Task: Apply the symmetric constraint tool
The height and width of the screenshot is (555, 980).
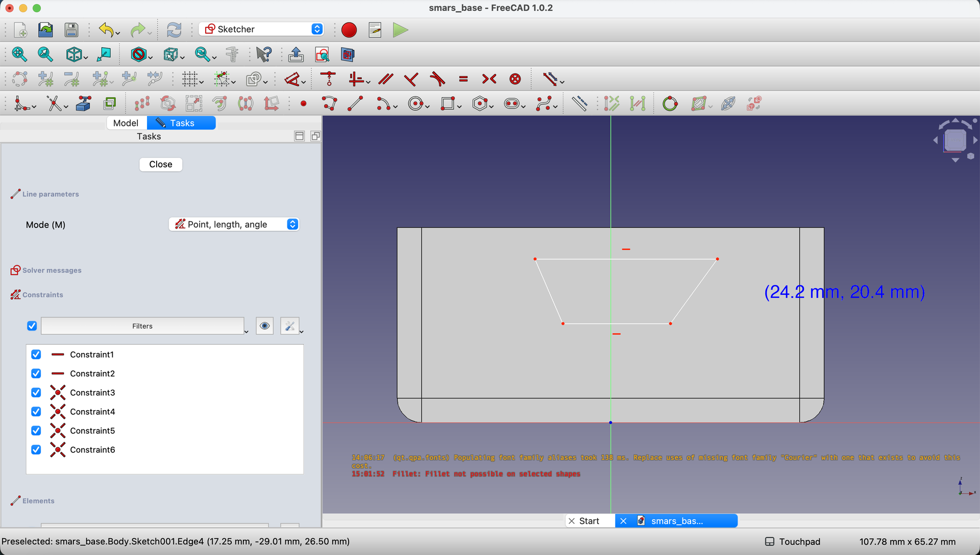Action: [489, 79]
